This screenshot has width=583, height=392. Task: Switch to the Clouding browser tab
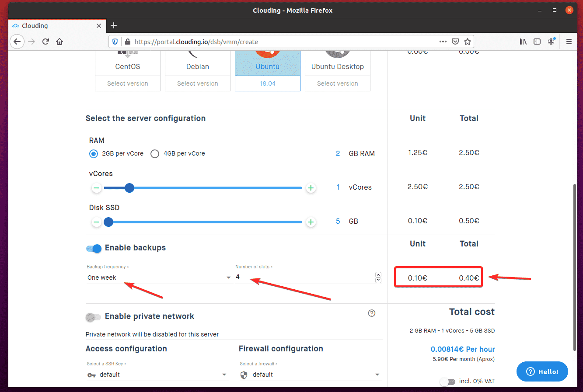(x=56, y=26)
